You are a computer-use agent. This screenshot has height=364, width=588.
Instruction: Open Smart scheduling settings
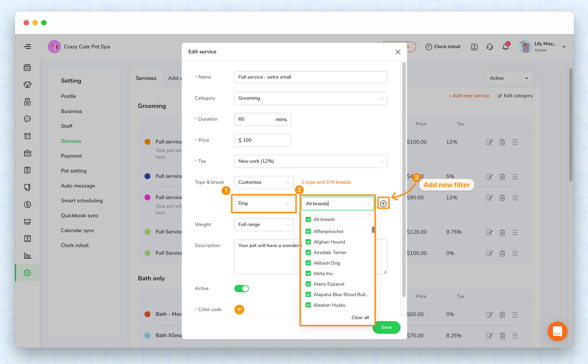[x=82, y=201]
